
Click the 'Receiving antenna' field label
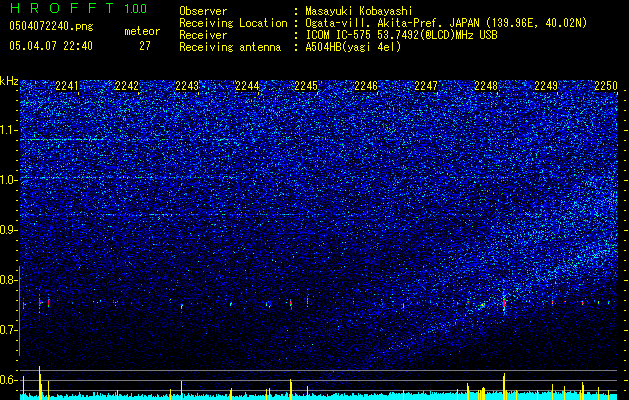click(x=230, y=47)
